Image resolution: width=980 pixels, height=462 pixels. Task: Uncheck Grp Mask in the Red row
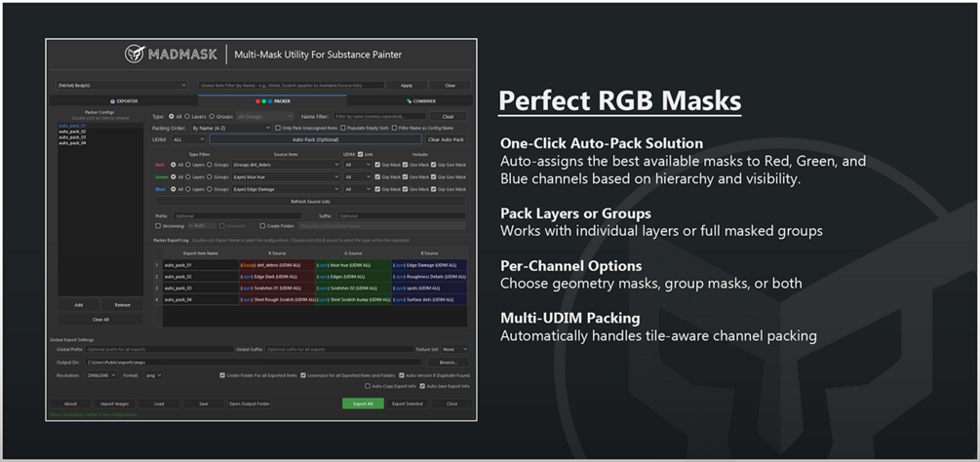point(376,165)
